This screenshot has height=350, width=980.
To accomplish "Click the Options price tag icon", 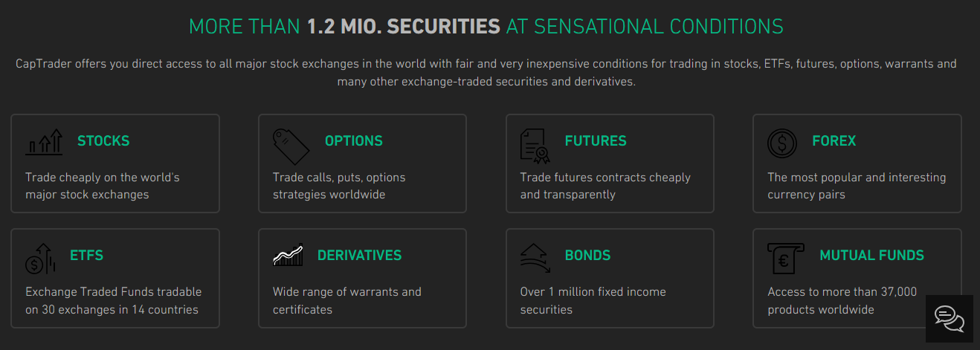I will (291, 146).
